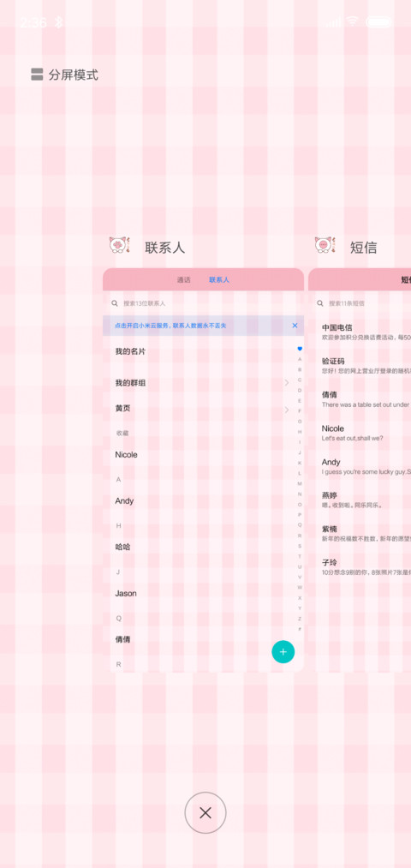
Task: Focus the 搜索11条短信 search field
Action: click(360, 303)
